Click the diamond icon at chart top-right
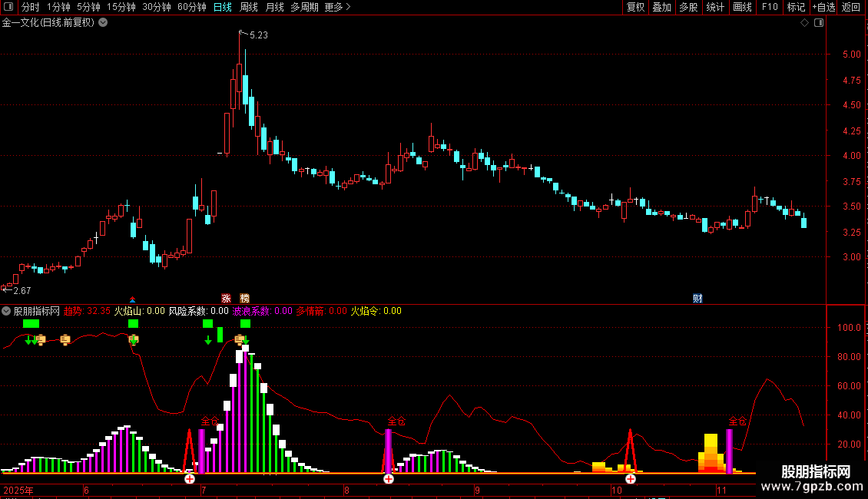868x499 pixels. pos(805,23)
